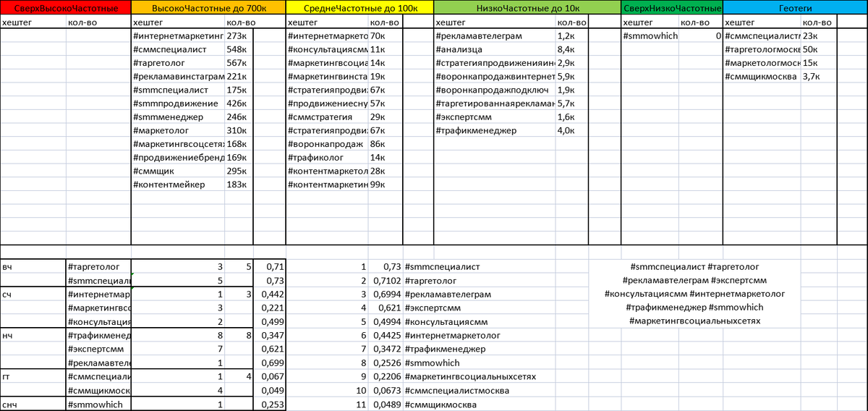Select the хештег subheader under Геотеги
This screenshot has height=411, width=868.
[762, 22]
